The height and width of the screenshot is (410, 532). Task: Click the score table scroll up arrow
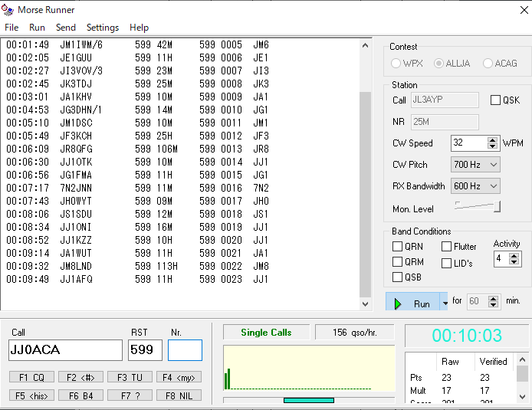[x=523, y=359]
